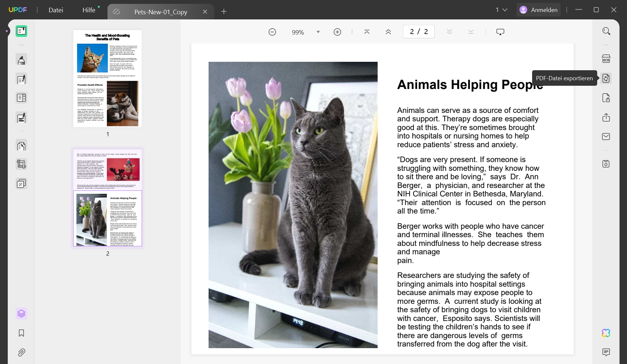Image resolution: width=627 pixels, height=364 pixels.
Task: Select page 1 thumbnail
Action: (x=108, y=79)
